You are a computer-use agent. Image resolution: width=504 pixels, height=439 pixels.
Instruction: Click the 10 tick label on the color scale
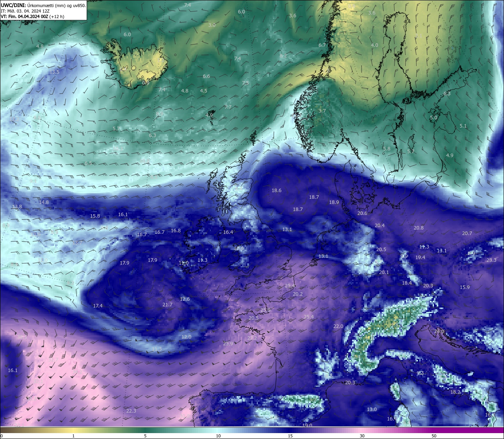[x=218, y=436]
